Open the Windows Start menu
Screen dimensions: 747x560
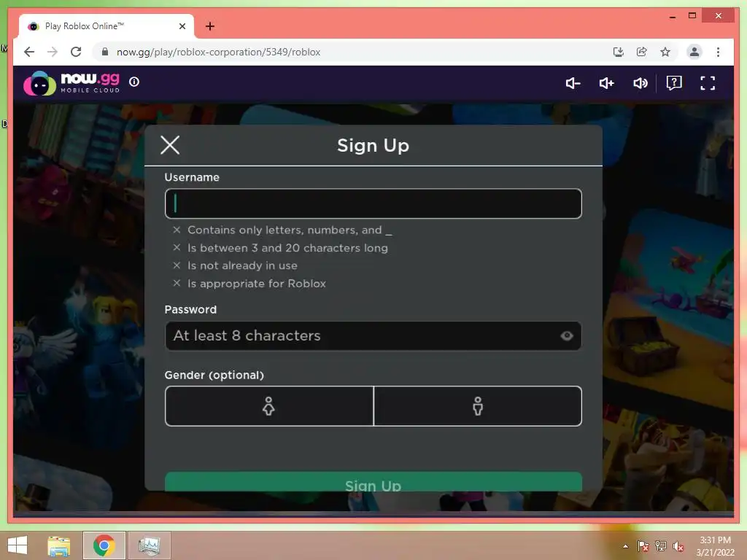click(18, 545)
